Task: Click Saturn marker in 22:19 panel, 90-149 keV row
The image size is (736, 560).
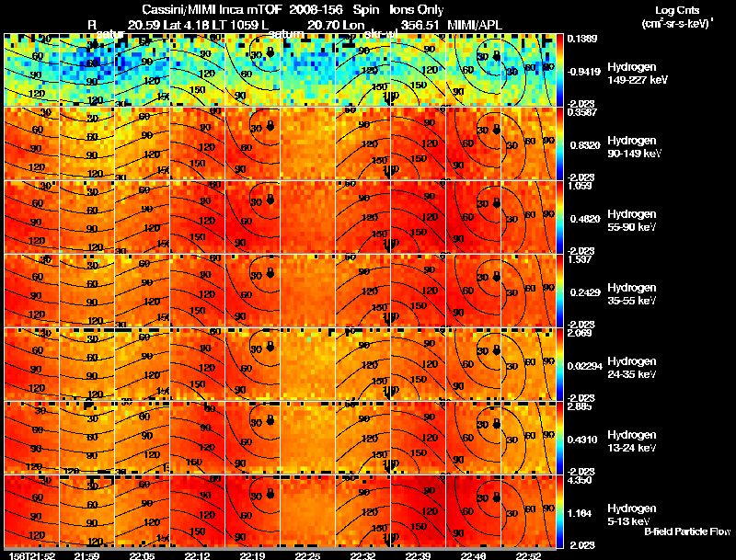Action: [270, 126]
